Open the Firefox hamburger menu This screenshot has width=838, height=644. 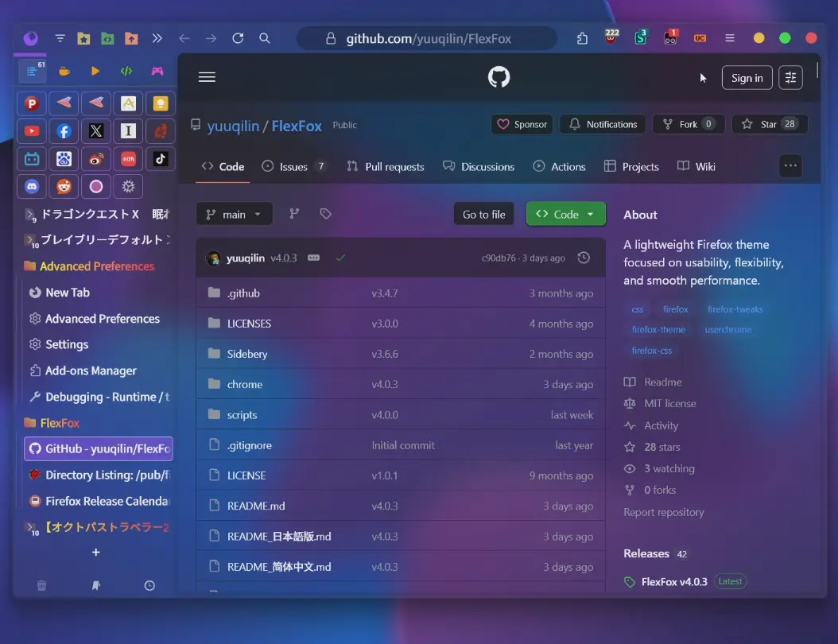tap(730, 37)
